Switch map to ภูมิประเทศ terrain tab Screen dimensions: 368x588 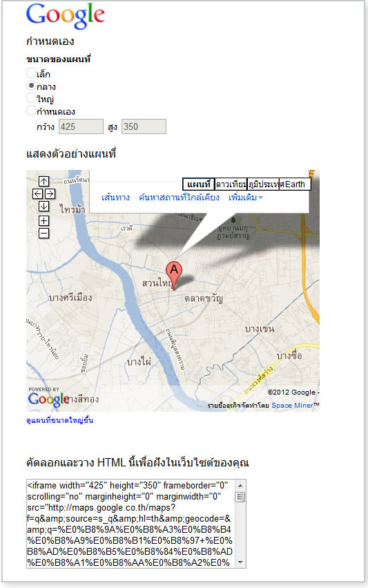pos(264,184)
